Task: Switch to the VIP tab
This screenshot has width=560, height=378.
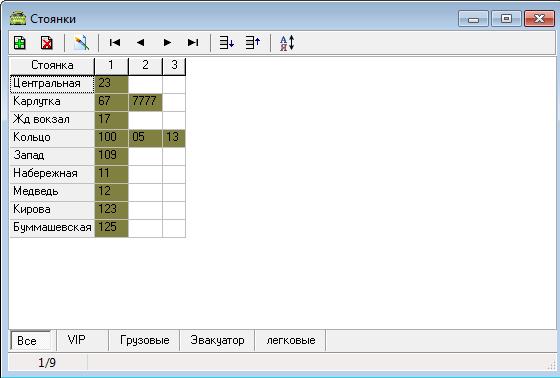Action: point(82,340)
